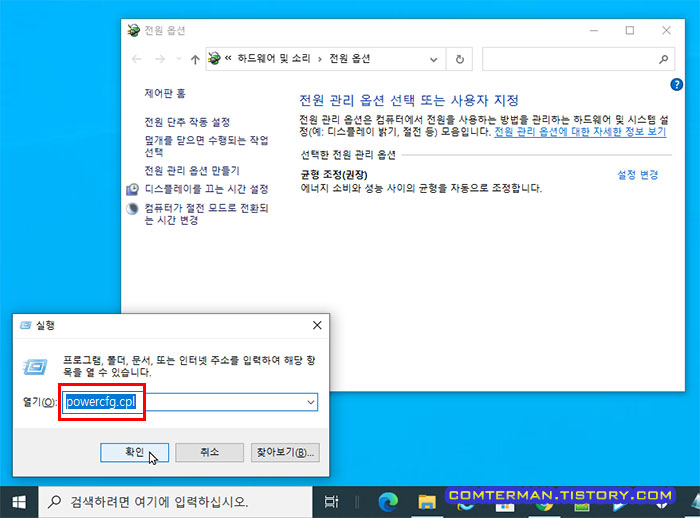The height and width of the screenshot is (518, 700).
Task: Click 찾아보기 in the Run dialog
Action: pyautogui.click(x=285, y=452)
